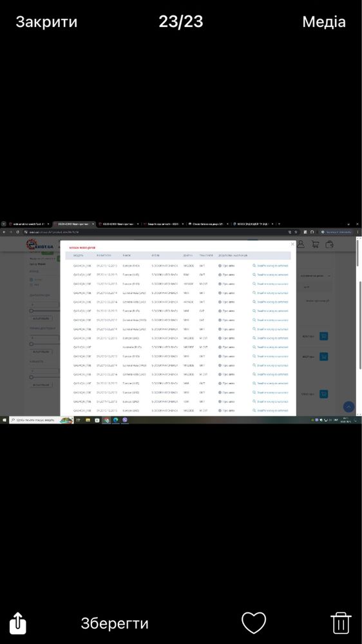Click the Windows Start button
This screenshot has height=644, width=362.
[4, 420]
